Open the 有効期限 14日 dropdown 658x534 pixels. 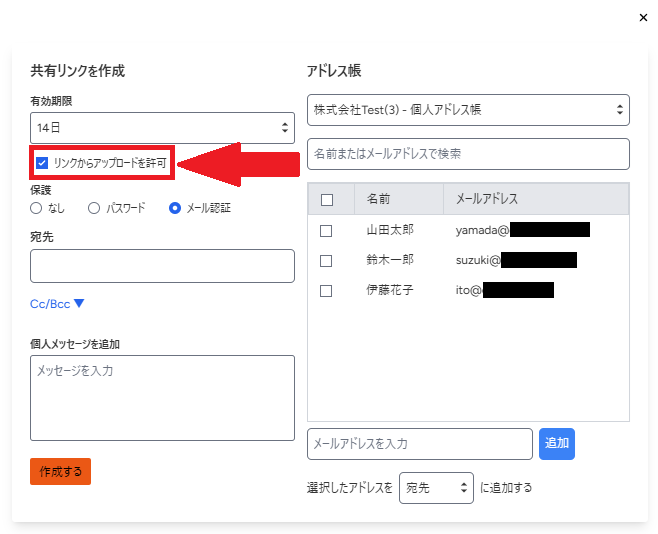(162, 128)
